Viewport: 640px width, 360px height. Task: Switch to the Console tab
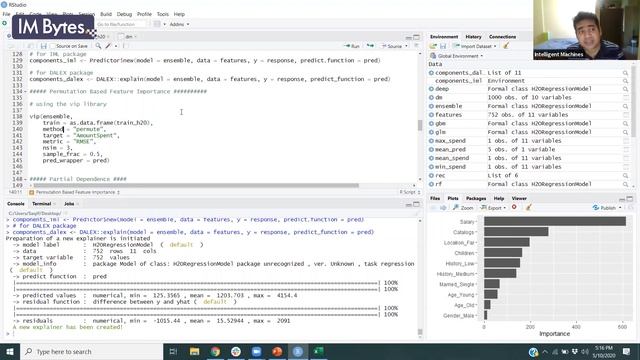(16, 204)
